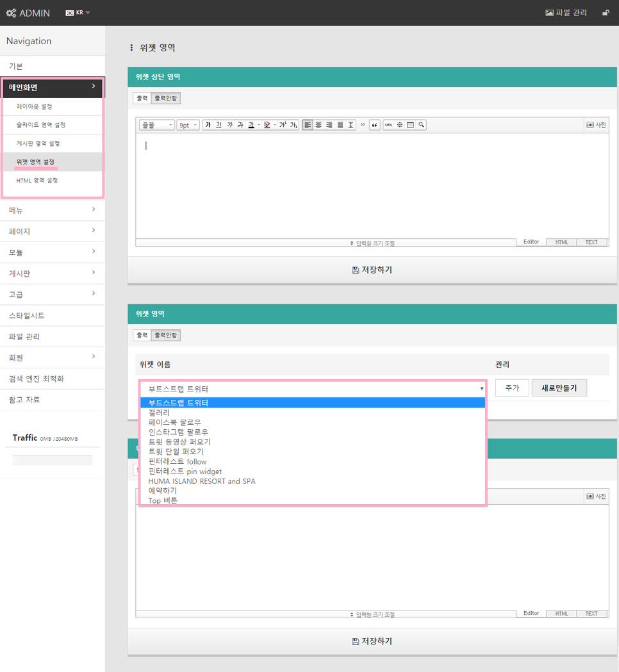The width and height of the screenshot is (619, 672).
Task: Open the 글꼴 font family dropdown
Action: [x=157, y=125]
